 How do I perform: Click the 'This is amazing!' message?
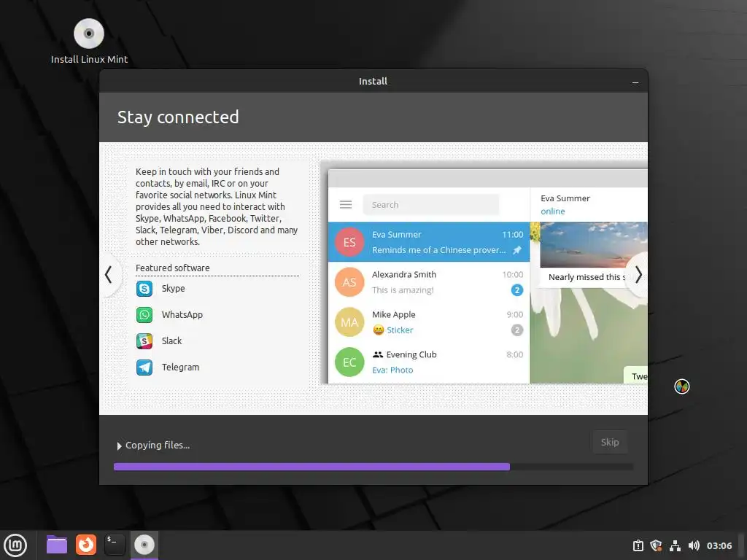point(403,290)
